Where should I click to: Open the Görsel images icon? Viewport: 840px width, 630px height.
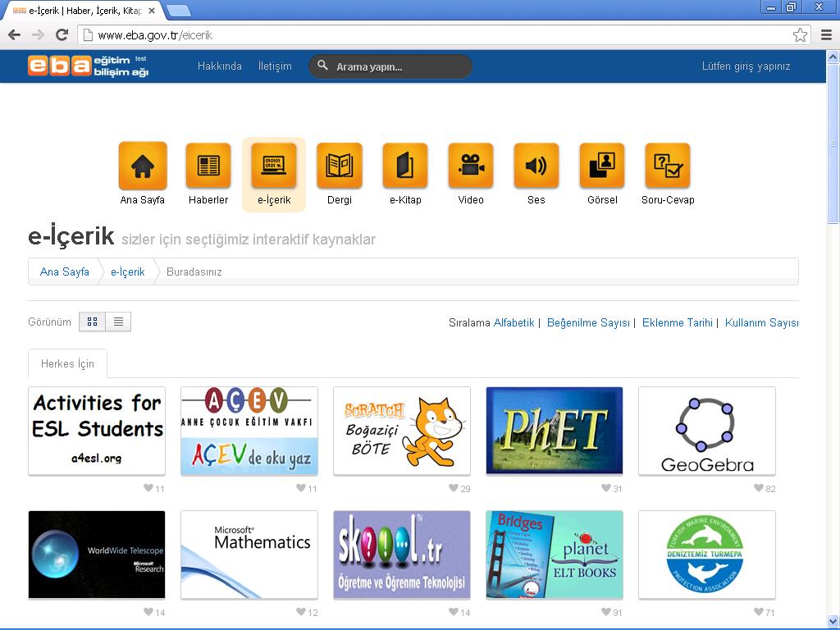(x=602, y=166)
